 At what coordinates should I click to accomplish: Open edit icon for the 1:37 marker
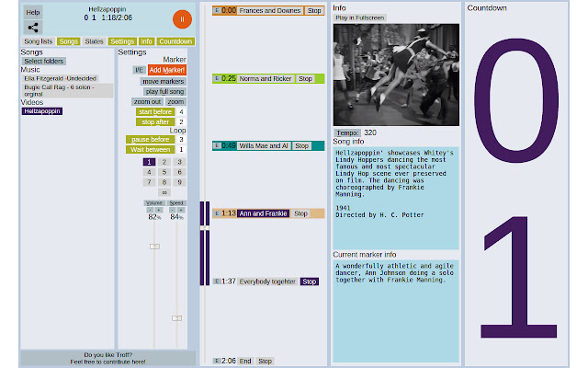coord(217,282)
